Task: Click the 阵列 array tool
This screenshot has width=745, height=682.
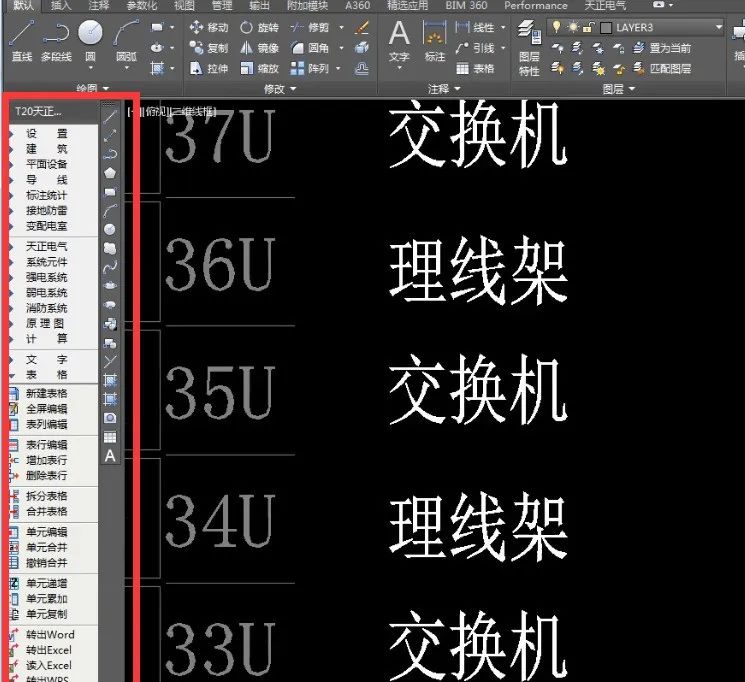Action: 310,68
